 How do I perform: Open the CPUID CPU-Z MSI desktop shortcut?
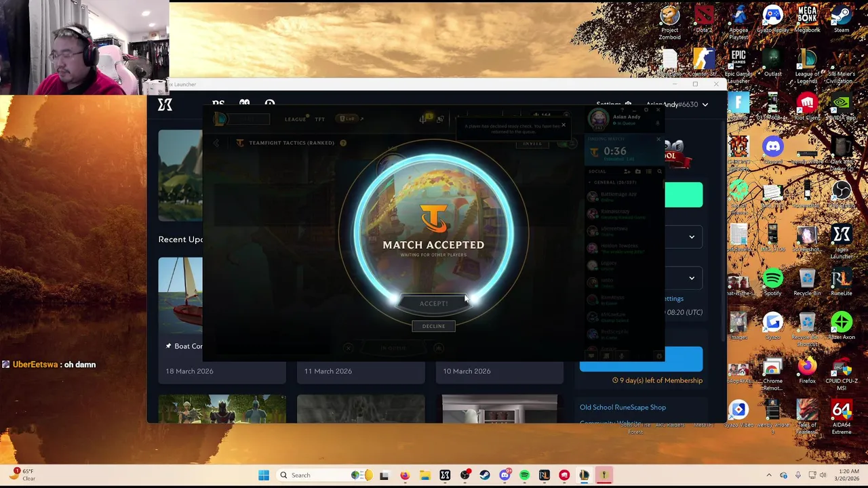point(842,372)
